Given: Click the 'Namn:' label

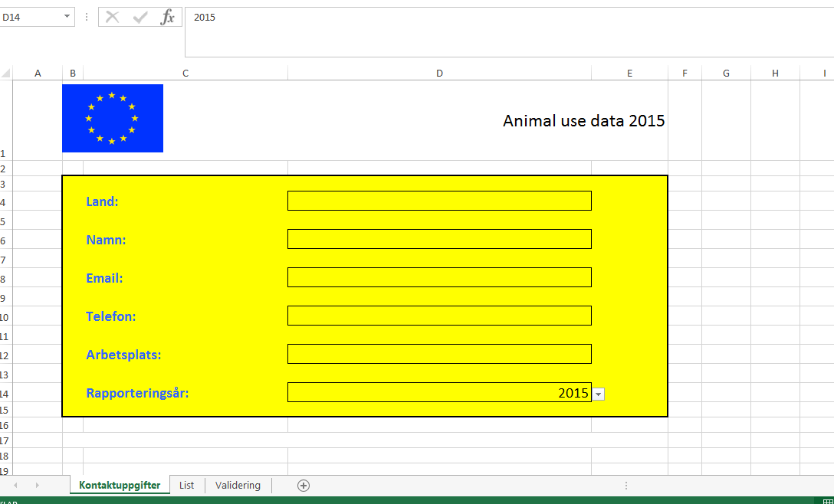Looking at the screenshot, I should click(106, 240).
